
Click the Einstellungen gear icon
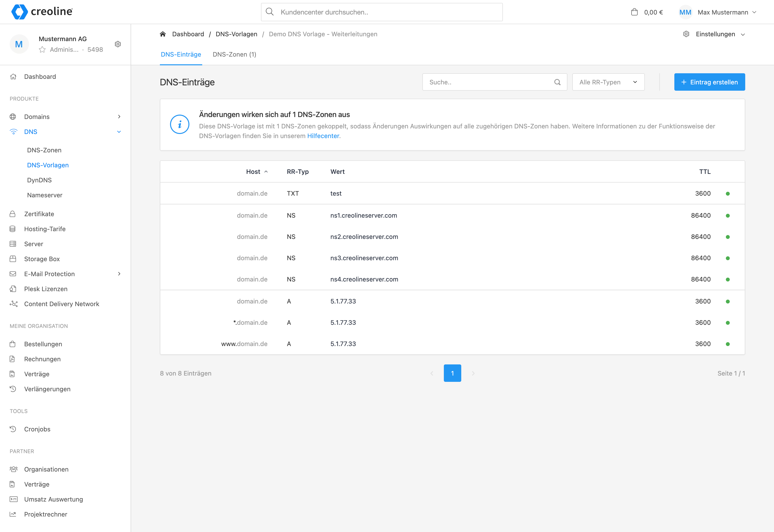pyautogui.click(x=686, y=34)
